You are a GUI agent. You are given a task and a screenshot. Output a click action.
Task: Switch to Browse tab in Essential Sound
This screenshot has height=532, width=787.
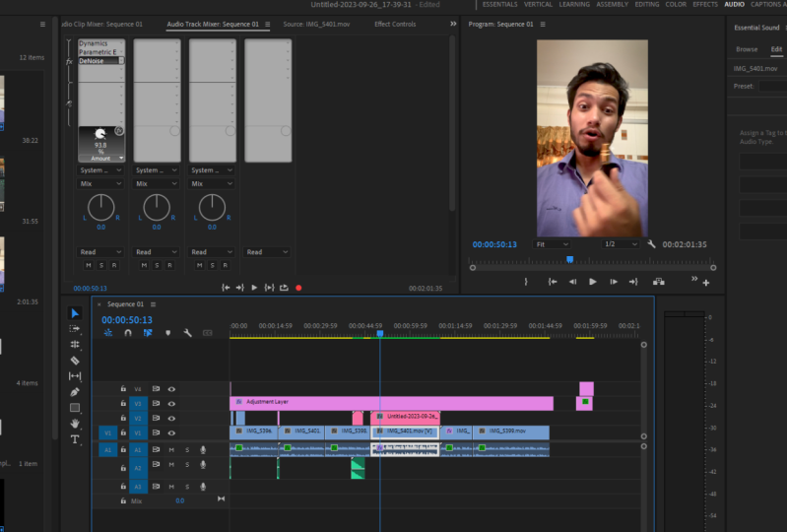[747, 49]
